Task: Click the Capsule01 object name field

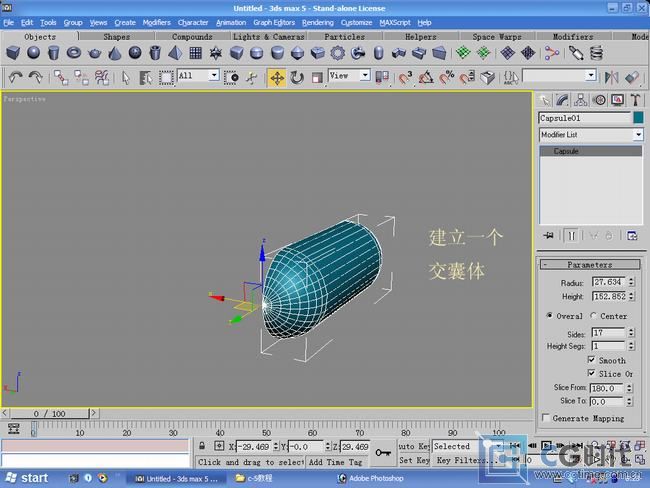Action: (x=585, y=118)
